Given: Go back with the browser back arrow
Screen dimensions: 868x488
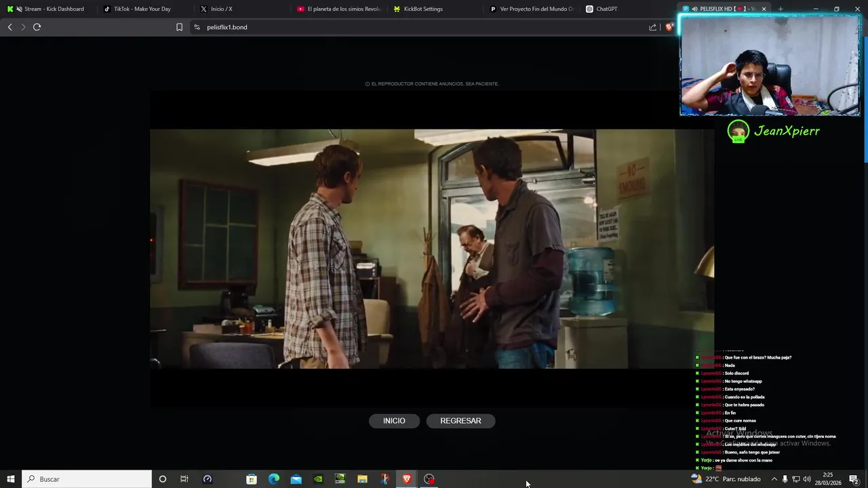Looking at the screenshot, I should [9, 27].
